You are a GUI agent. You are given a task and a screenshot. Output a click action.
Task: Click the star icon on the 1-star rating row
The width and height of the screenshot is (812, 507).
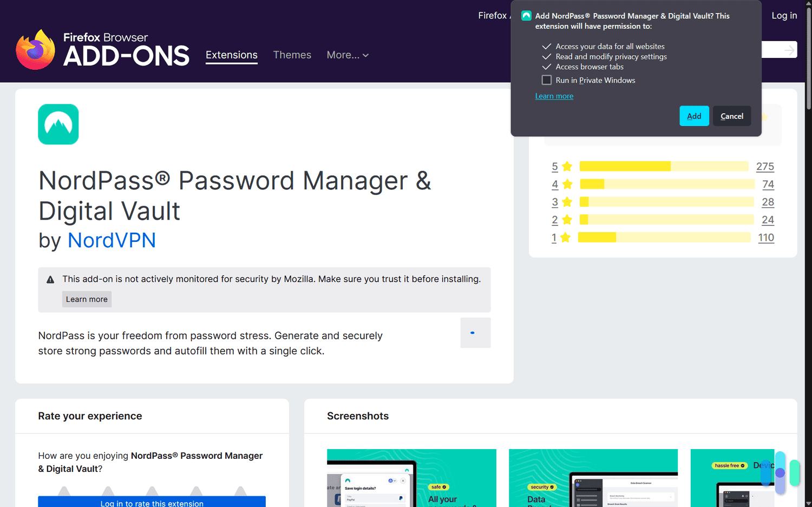[x=566, y=238]
